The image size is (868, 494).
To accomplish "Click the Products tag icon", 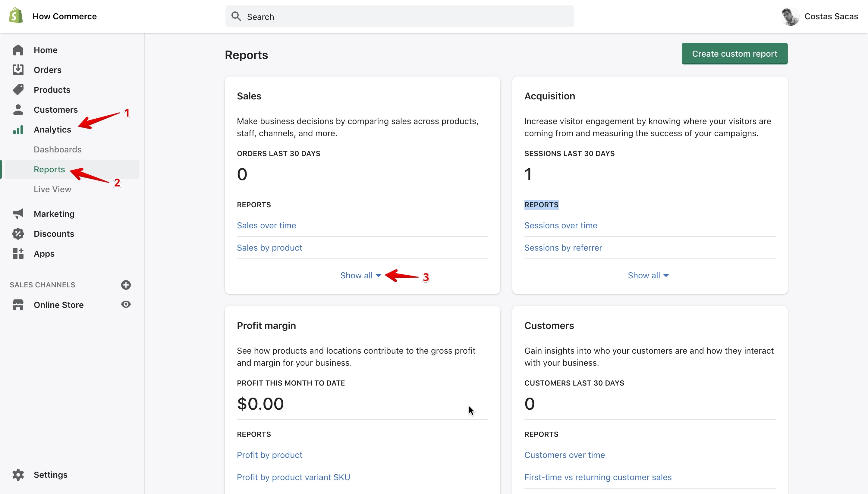I will tap(18, 89).
